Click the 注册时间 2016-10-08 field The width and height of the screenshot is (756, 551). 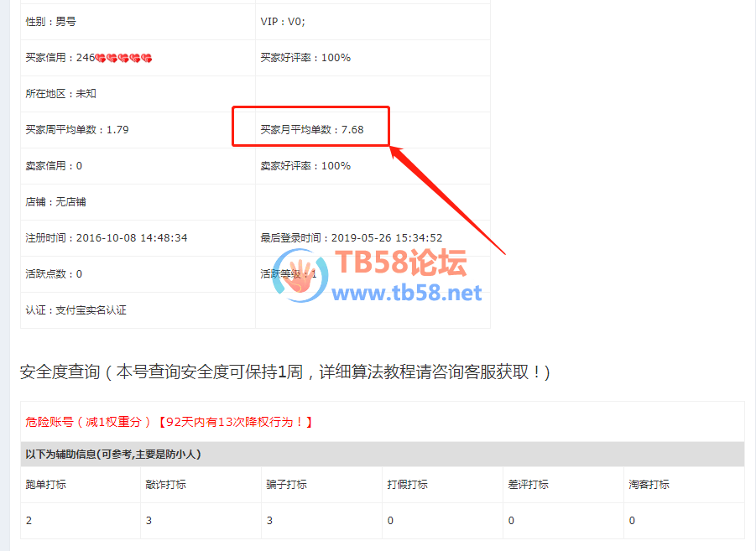(138, 238)
